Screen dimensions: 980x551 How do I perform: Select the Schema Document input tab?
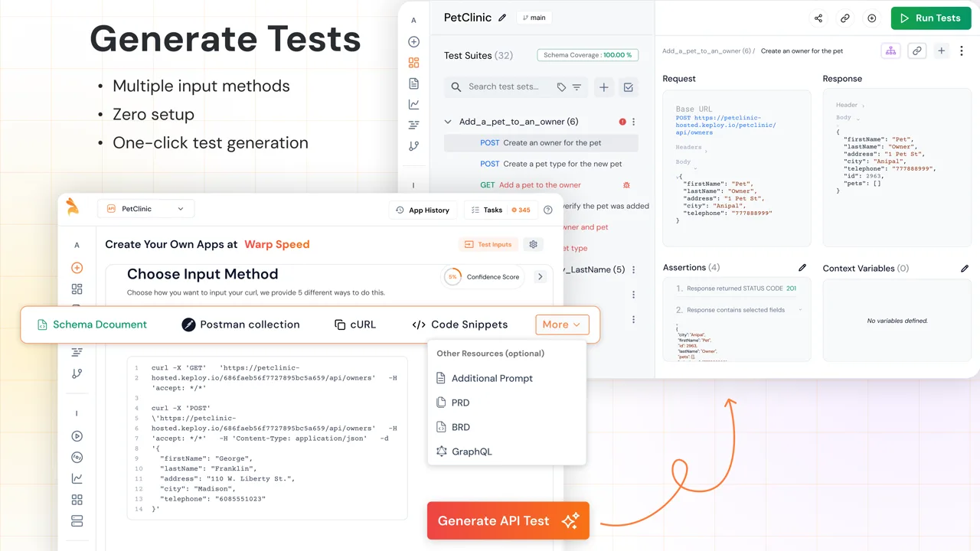[x=92, y=324]
